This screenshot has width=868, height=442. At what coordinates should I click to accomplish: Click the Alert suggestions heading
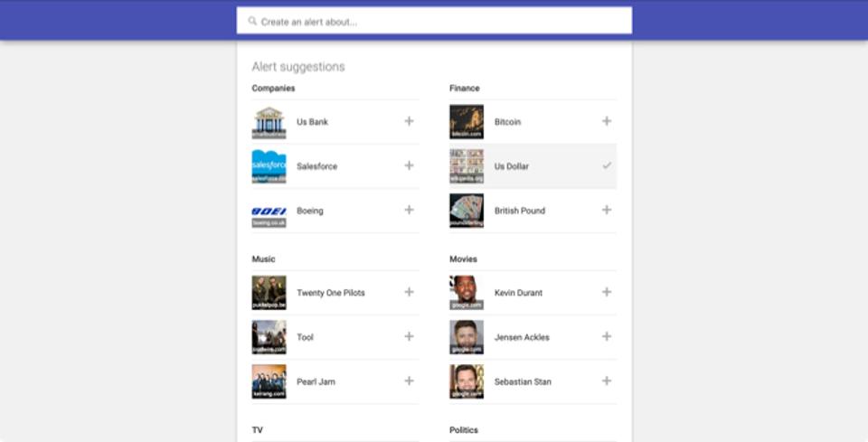[x=298, y=67]
